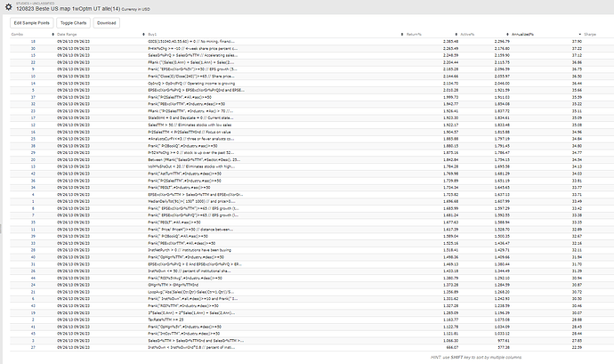Image resolution: width=614 pixels, height=364 pixels.
Task: Click sort arrows between Combo and Date Range headers
Action: (x=53, y=35)
